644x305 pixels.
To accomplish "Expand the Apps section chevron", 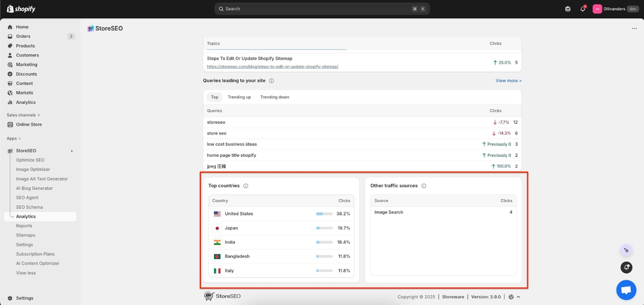I will coord(19,139).
